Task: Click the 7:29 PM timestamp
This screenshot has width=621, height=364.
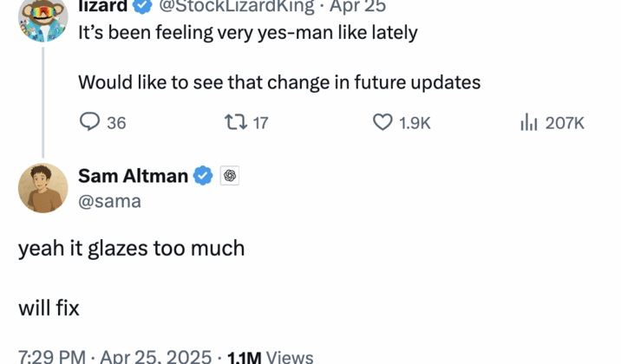Action: click(x=52, y=357)
